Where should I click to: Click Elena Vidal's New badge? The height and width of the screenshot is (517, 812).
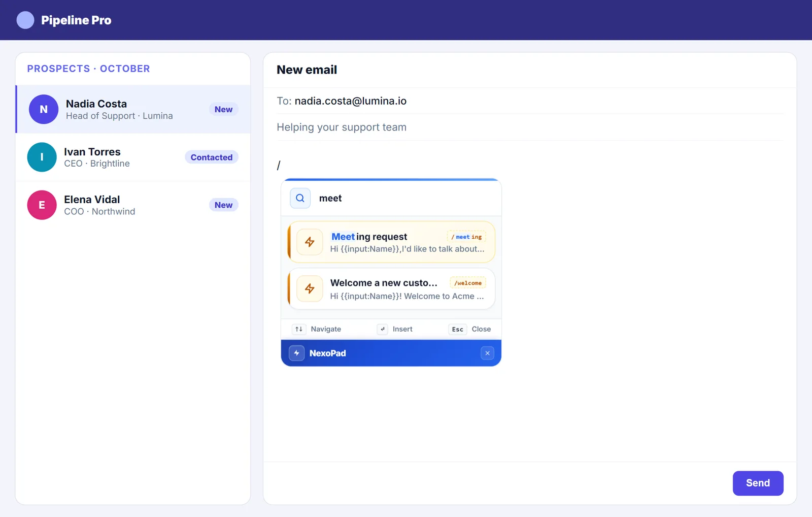pyautogui.click(x=223, y=205)
